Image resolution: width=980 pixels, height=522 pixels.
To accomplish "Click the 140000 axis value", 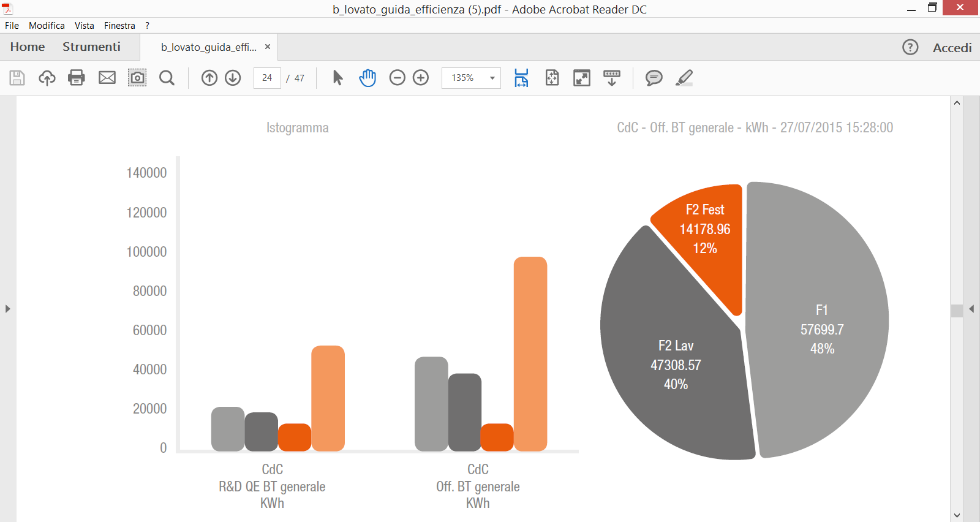I will point(146,173).
